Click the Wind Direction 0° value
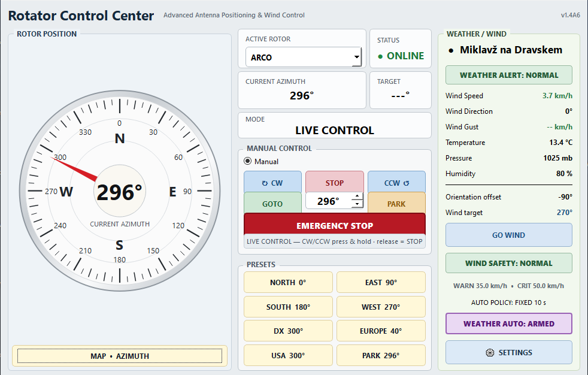The width and height of the screenshot is (588, 375). point(568,111)
